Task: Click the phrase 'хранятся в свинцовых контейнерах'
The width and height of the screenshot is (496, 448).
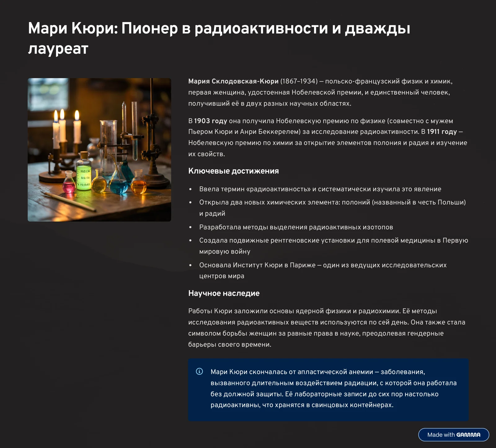Action: [x=334, y=405]
